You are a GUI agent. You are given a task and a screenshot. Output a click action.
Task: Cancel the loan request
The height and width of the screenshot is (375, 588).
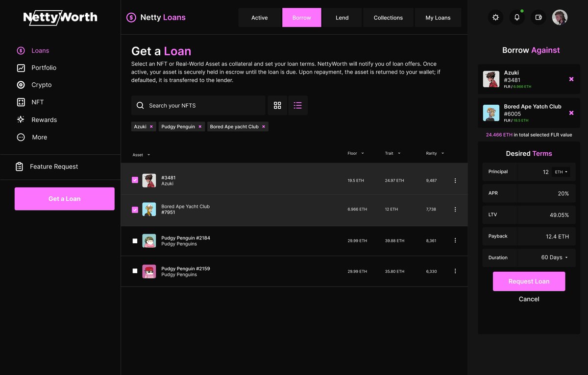529,299
